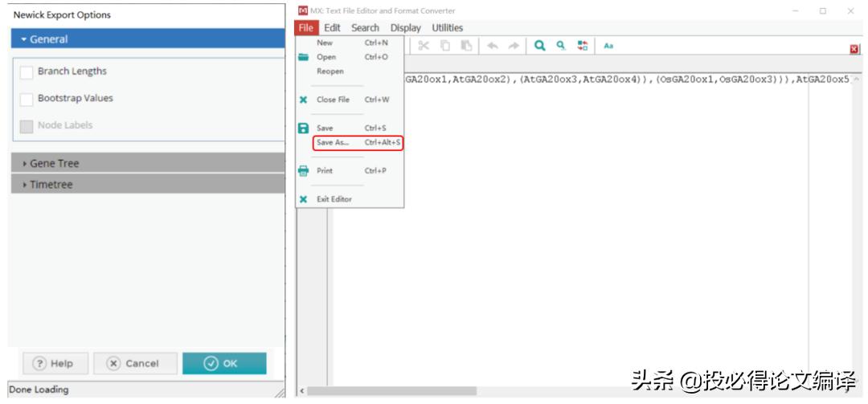Toggle the Node Labels checkbox
Screen dimensions: 868x404
click(x=27, y=126)
